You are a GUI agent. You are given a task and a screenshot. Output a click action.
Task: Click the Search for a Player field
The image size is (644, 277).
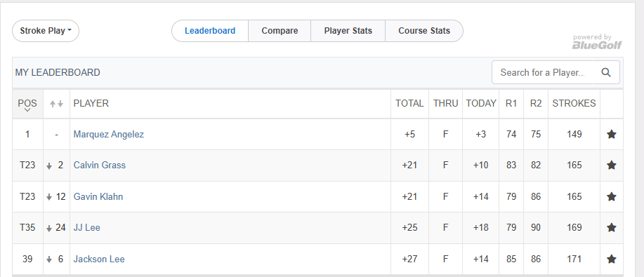[x=543, y=73]
